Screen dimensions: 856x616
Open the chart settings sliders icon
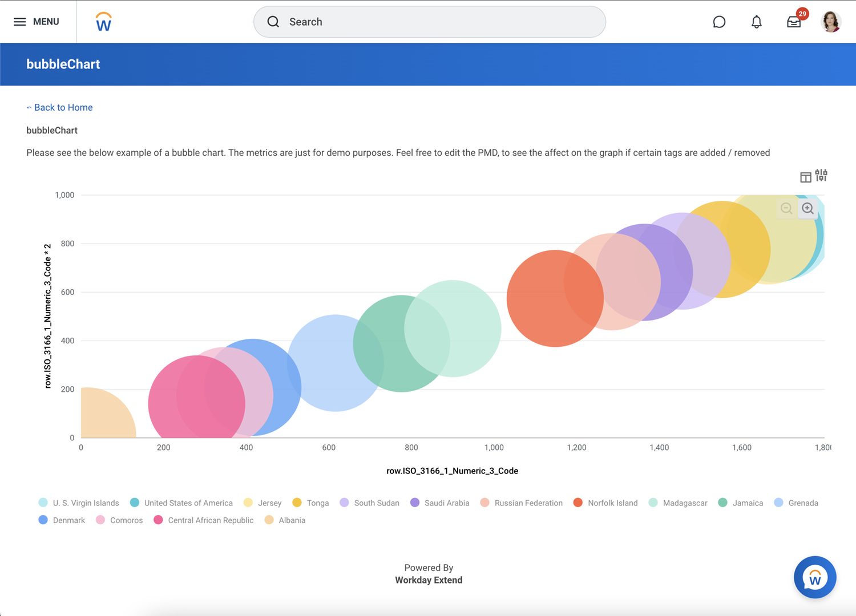(x=821, y=176)
